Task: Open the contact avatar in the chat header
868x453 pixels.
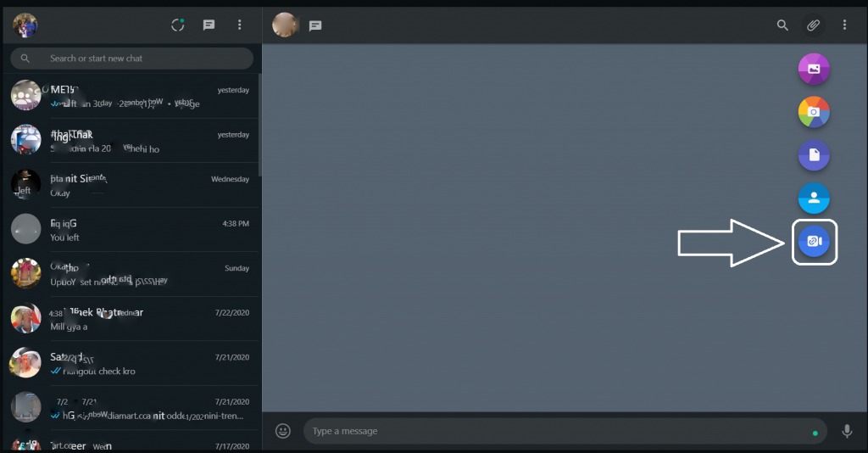Action: (x=285, y=25)
